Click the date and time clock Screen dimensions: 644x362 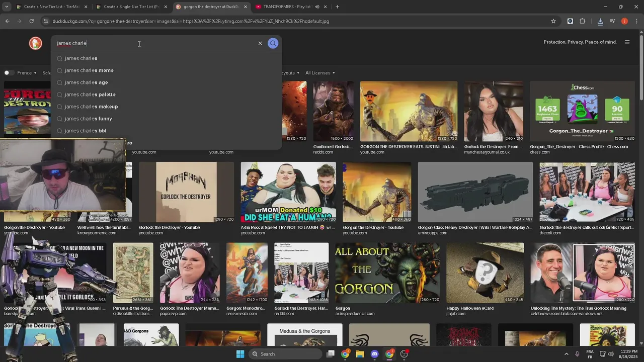(629, 354)
